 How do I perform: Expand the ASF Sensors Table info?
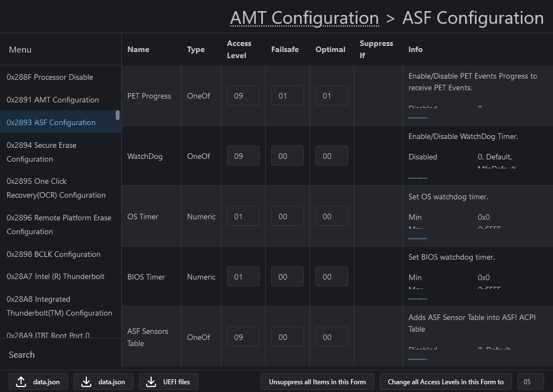pos(417,359)
